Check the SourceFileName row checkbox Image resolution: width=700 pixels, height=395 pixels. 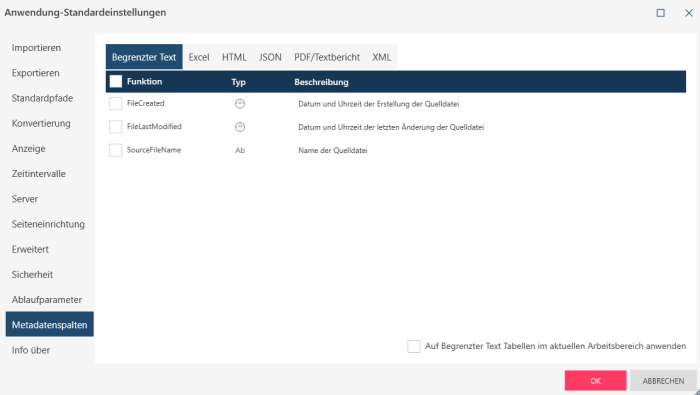click(x=116, y=150)
